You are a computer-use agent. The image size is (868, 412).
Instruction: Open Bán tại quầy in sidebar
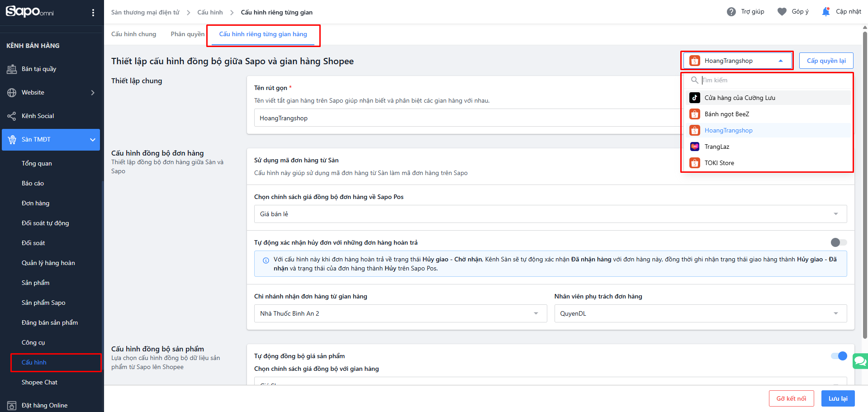click(x=39, y=69)
